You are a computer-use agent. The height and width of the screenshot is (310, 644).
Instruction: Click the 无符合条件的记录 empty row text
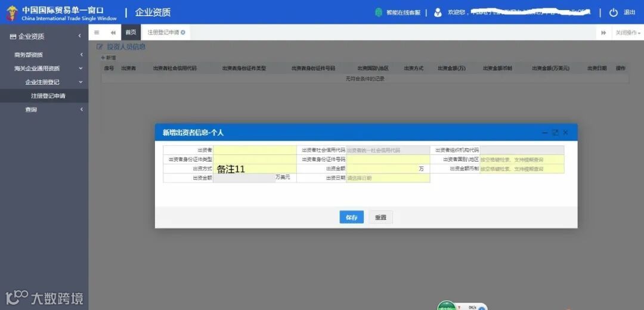(365, 79)
